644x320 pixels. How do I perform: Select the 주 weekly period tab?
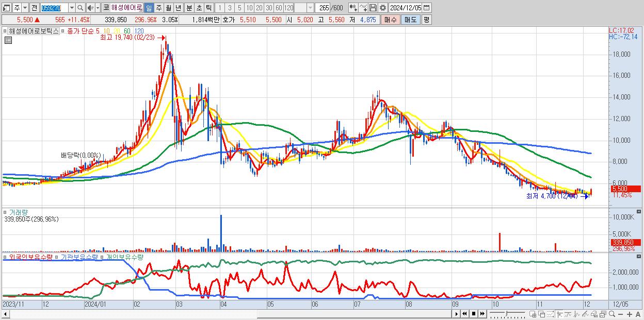tap(159, 8)
